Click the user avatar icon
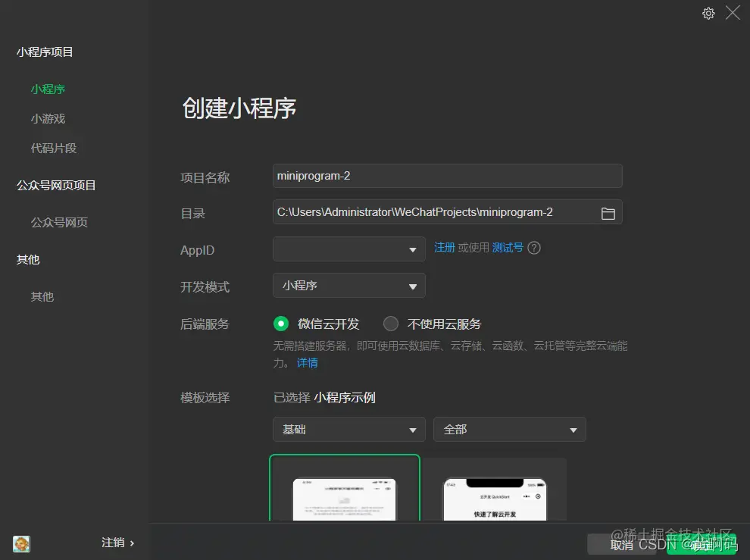The width and height of the screenshot is (750, 560). (x=21, y=543)
